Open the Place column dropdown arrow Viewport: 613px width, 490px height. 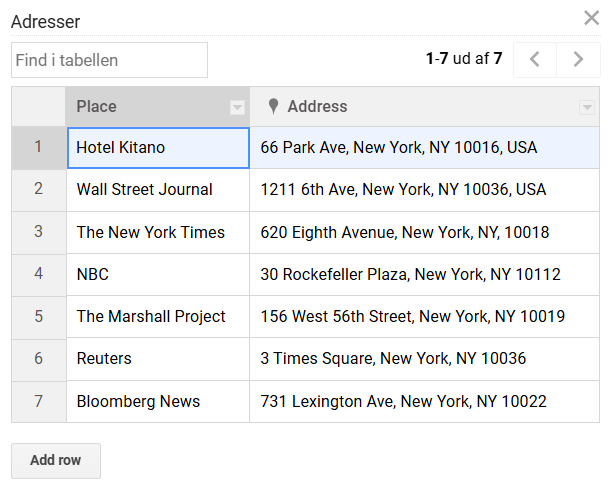[237, 108]
